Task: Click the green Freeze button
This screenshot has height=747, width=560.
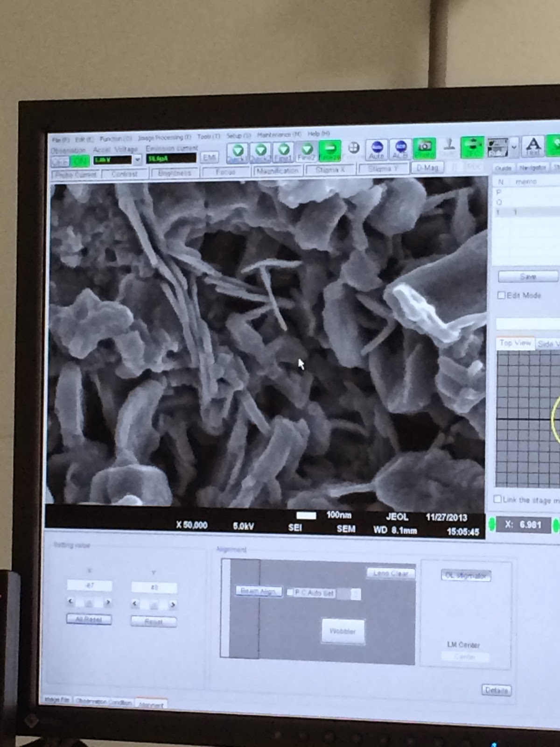Action: pyautogui.click(x=330, y=151)
